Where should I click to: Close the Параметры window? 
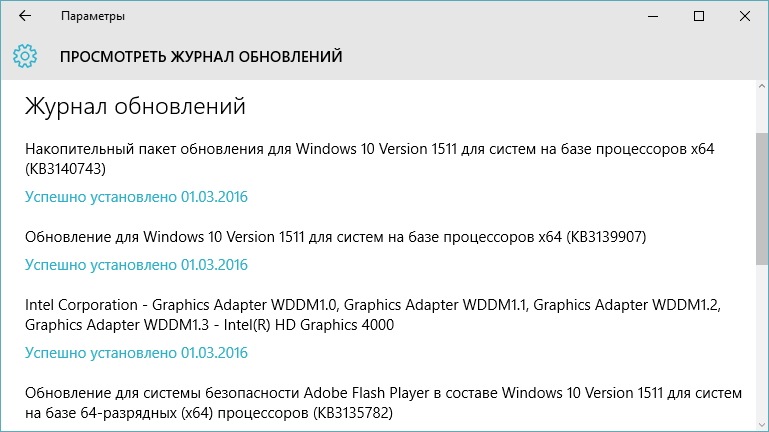744,16
